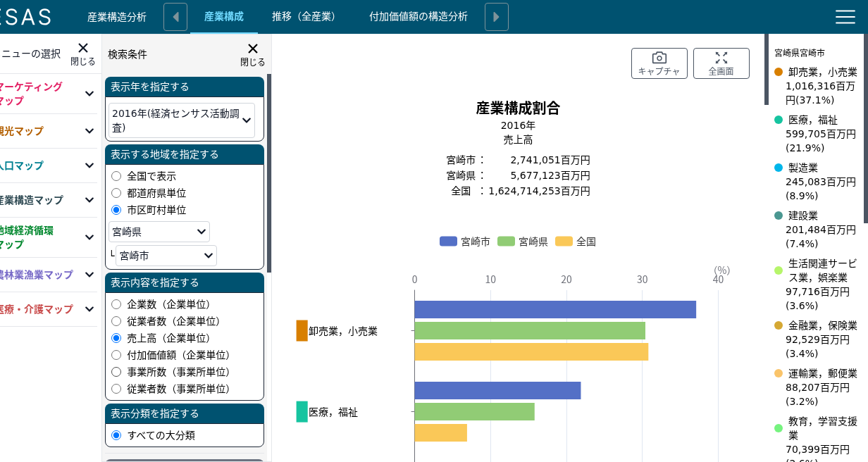The height and width of the screenshot is (462, 868).
Task: Close the 検索条件 search panel
Action: [x=252, y=54]
